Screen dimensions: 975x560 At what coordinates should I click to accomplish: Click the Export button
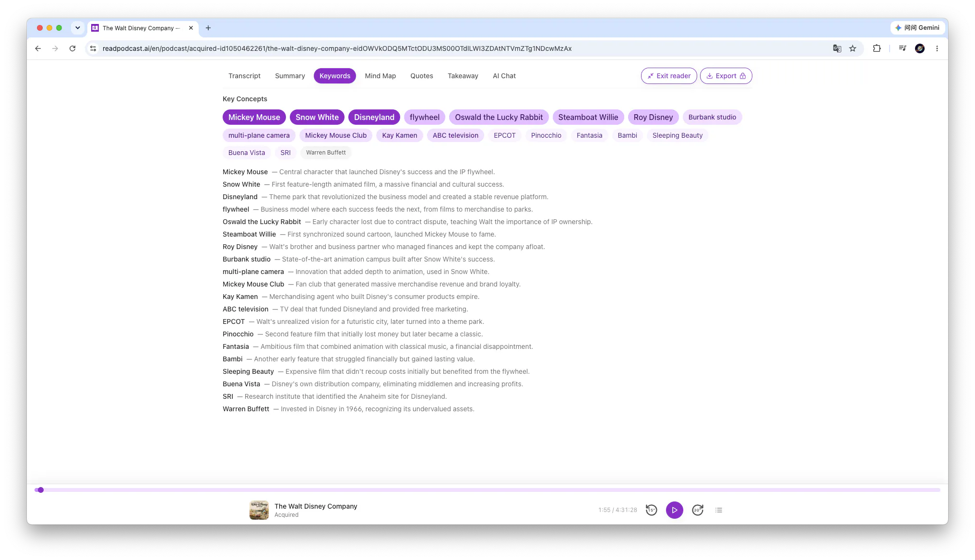tap(726, 76)
